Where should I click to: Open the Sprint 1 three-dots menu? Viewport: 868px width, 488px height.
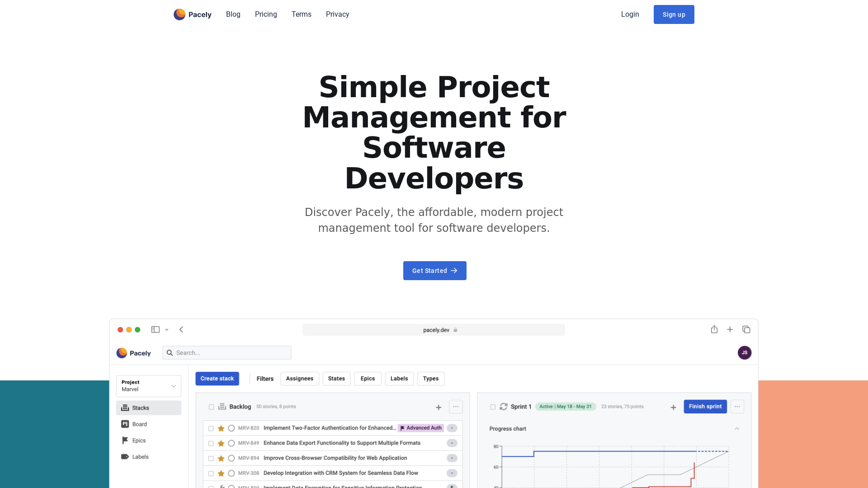click(x=737, y=407)
